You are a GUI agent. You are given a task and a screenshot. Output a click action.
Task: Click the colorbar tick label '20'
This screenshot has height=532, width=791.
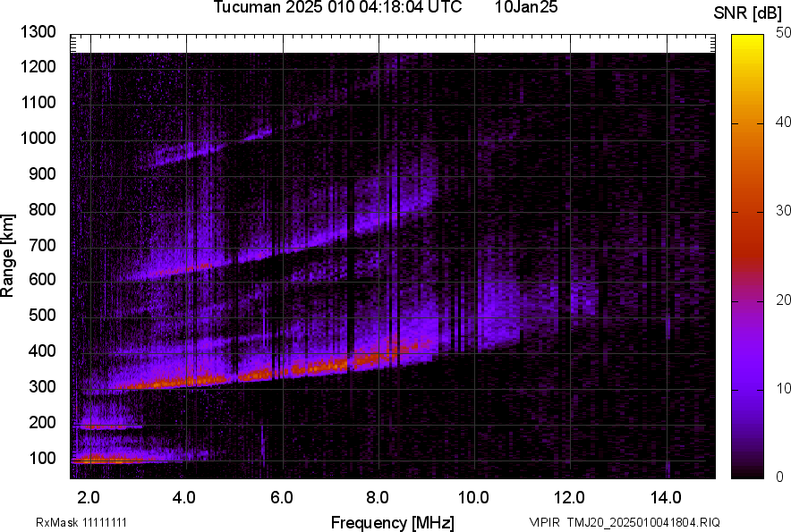pos(783,300)
